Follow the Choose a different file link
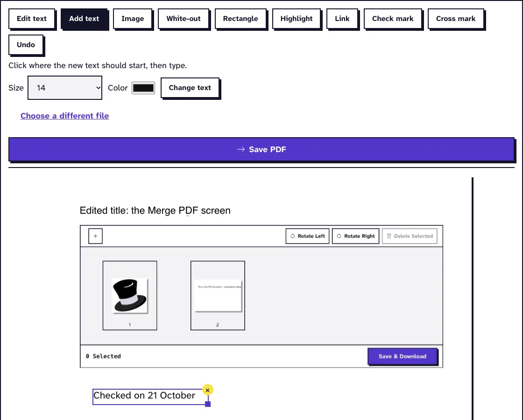Screen dimensions: 523x420 coord(65,116)
